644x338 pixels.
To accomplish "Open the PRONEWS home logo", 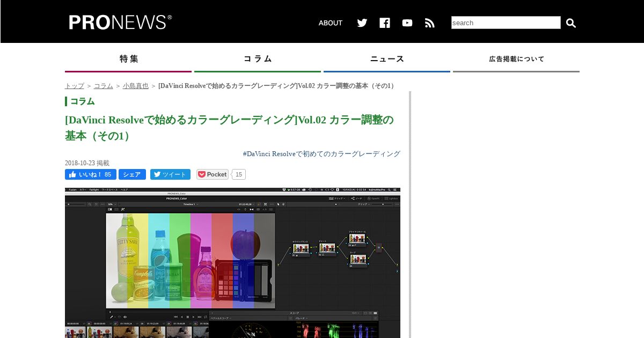I will click(120, 22).
